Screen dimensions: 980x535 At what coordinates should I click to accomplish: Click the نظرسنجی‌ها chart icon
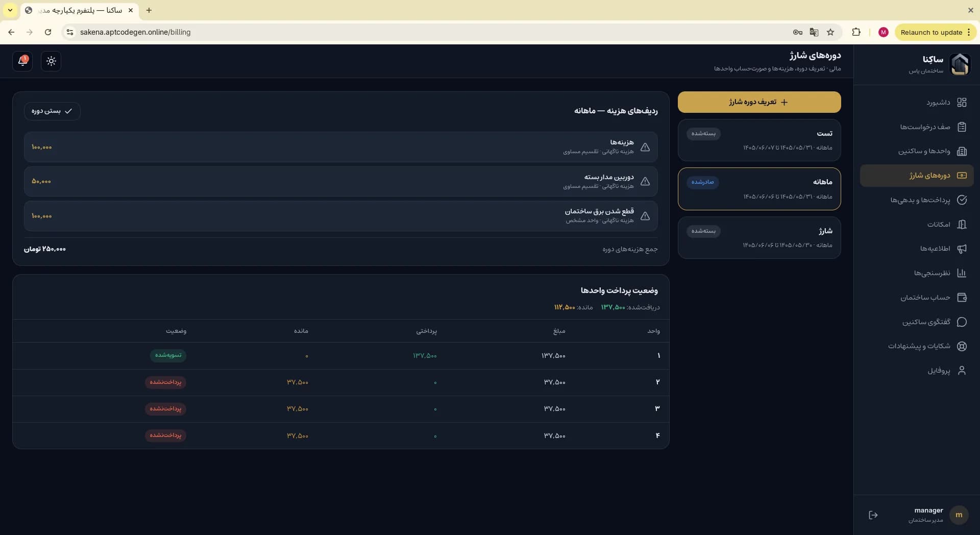[x=962, y=273]
